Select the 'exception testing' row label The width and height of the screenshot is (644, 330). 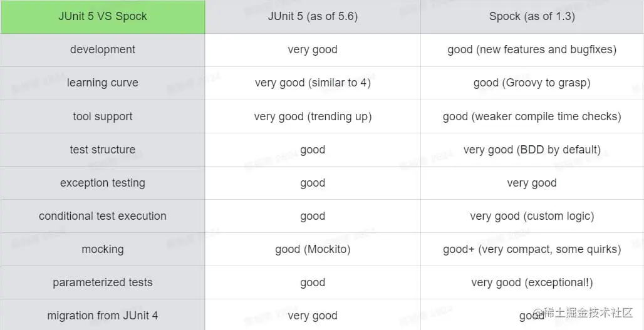click(103, 183)
